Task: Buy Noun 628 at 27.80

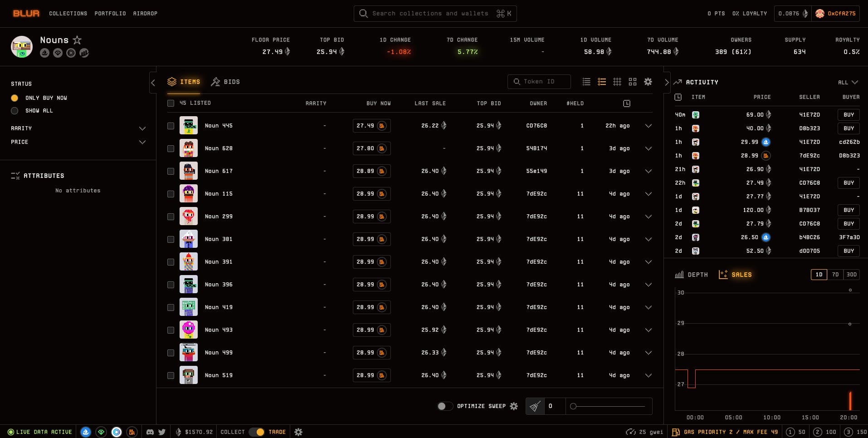Action: [372, 148]
